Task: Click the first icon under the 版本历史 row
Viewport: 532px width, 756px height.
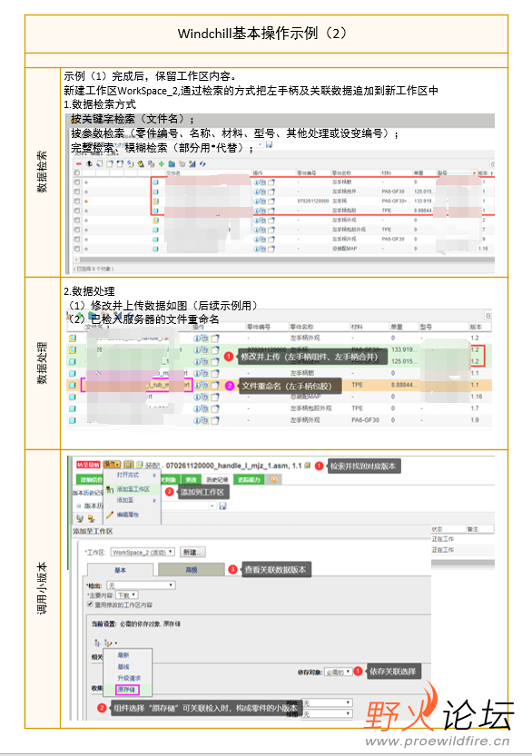Action: click(80, 518)
